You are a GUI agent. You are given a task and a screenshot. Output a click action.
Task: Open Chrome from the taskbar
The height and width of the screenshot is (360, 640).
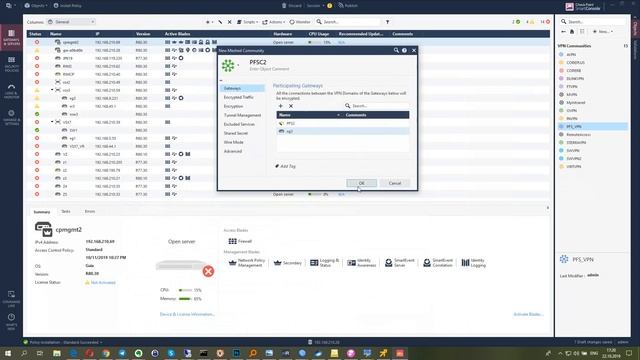coord(106,353)
